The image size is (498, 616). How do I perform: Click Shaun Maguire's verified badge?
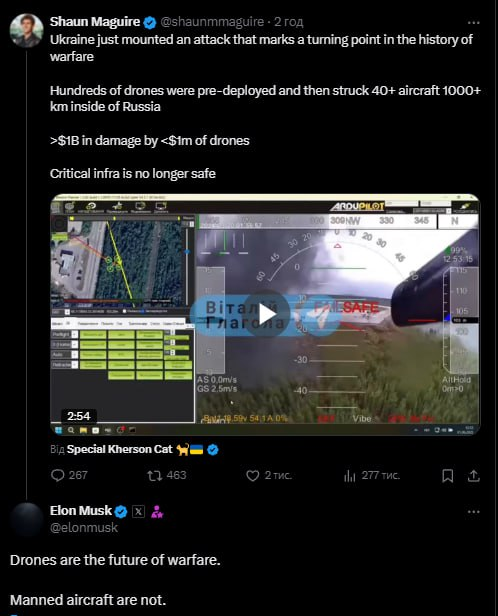coord(150,22)
